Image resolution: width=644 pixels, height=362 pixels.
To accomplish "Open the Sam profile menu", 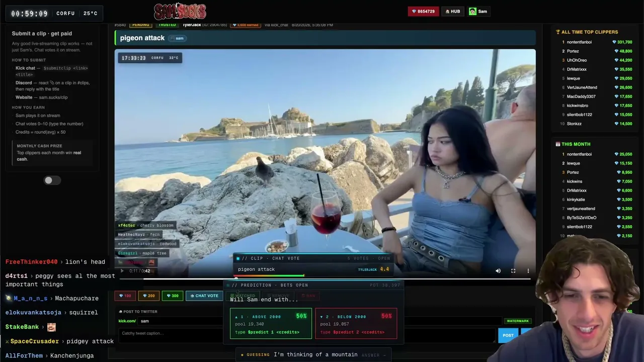I will [x=479, y=11].
